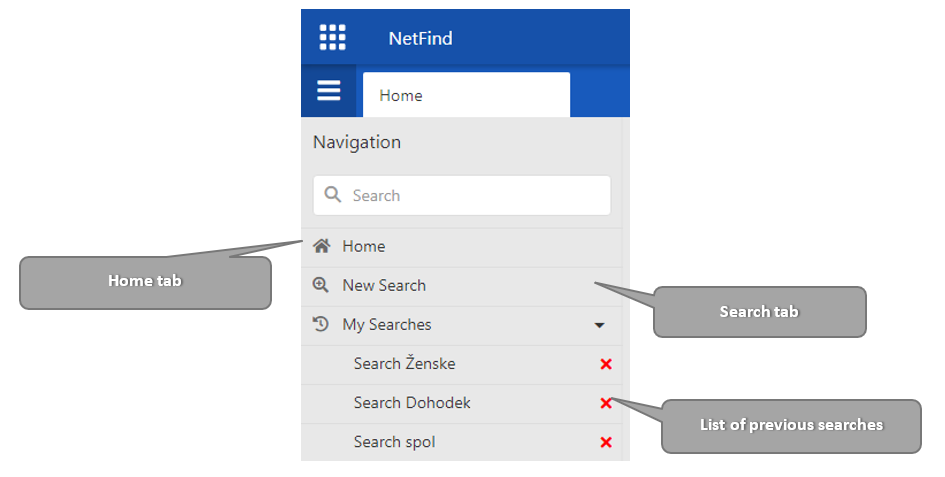Click the New Search zoom-plus icon
This screenshot has width=945, height=477.
click(x=321, y=285)
